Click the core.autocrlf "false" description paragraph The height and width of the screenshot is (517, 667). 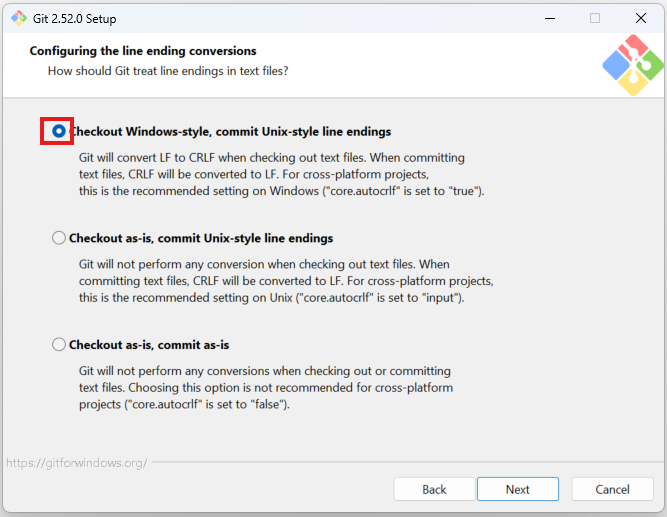click(265, 388)
